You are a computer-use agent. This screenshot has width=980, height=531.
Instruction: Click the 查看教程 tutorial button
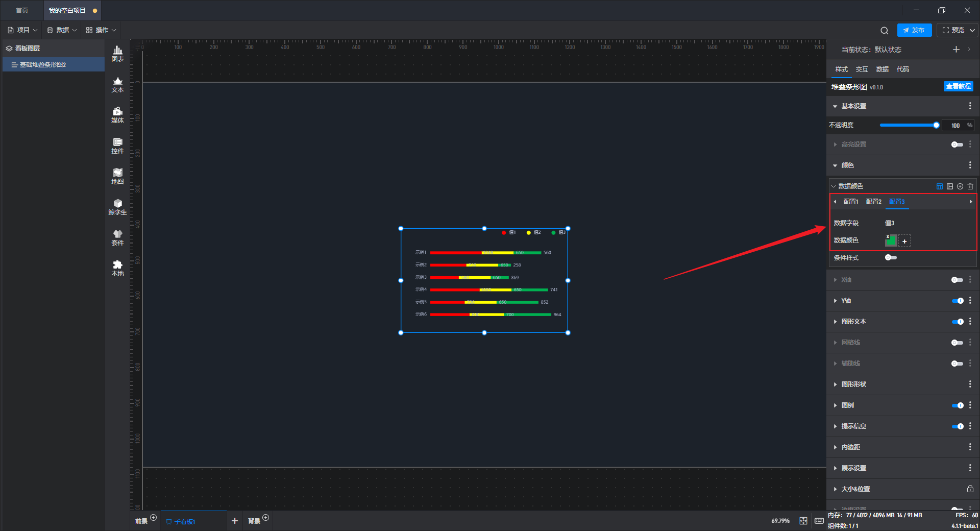958,86
